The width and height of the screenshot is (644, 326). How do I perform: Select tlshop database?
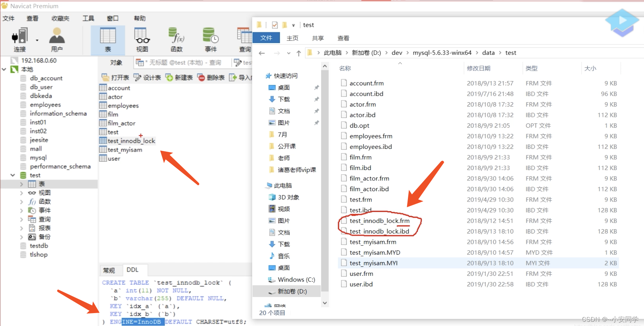click(x=38, y=255)
